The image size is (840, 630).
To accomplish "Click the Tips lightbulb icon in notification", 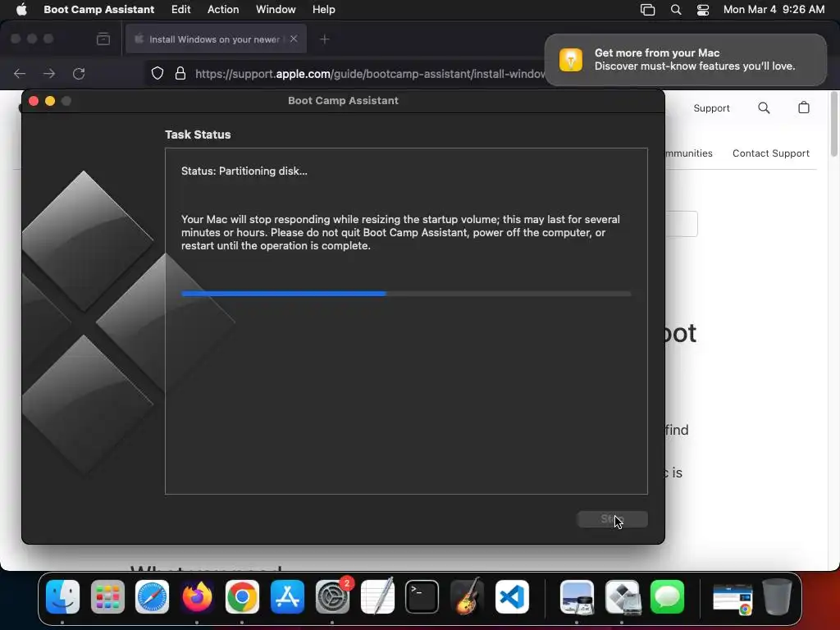I will point(571,59).
